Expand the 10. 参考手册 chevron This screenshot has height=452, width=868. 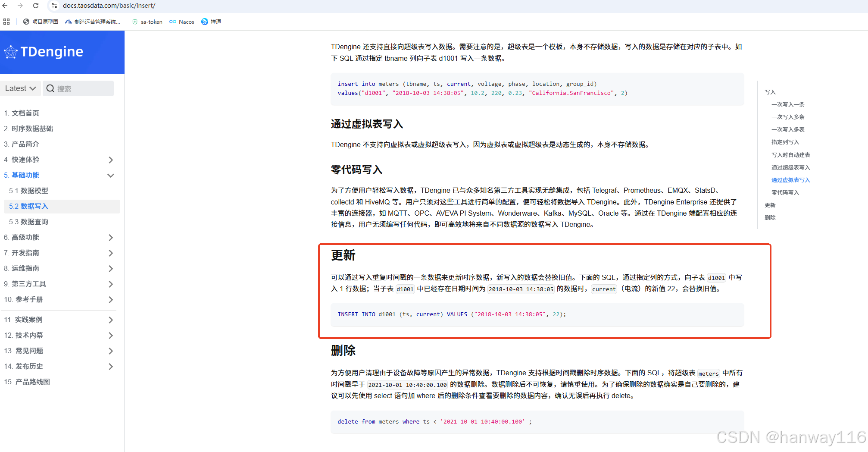tap(111, 299)
